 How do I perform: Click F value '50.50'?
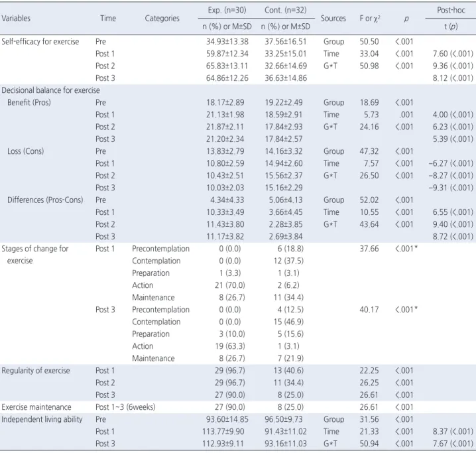(x=369, y=42)
